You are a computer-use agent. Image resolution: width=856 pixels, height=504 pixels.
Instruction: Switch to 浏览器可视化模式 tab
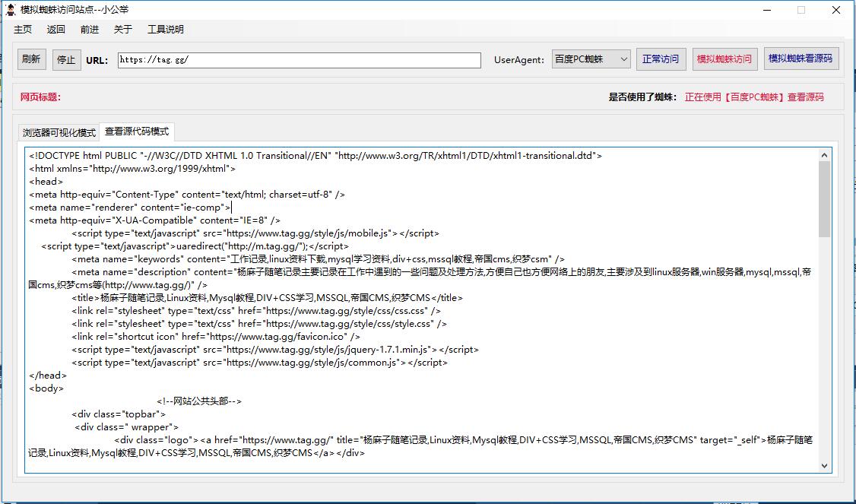pyautogui.click(x=59, y=132)
